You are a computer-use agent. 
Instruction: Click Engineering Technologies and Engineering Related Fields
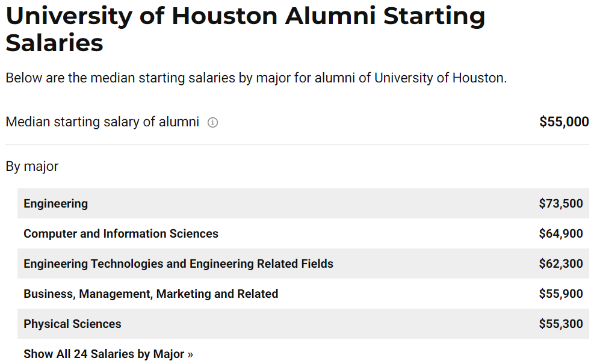(178, 264)
